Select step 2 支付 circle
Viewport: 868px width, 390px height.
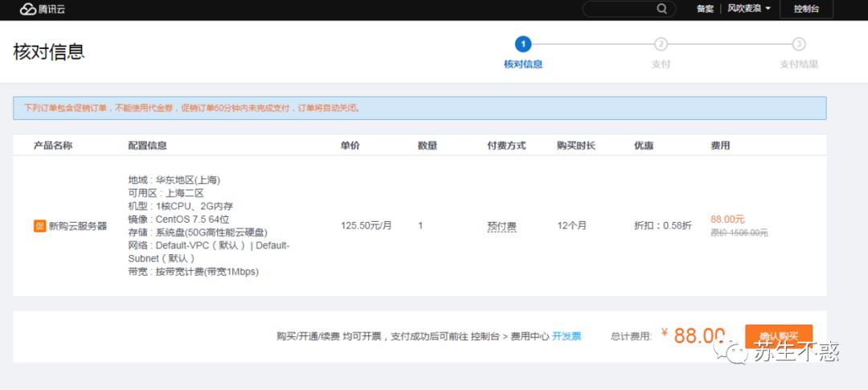[661, 44]
